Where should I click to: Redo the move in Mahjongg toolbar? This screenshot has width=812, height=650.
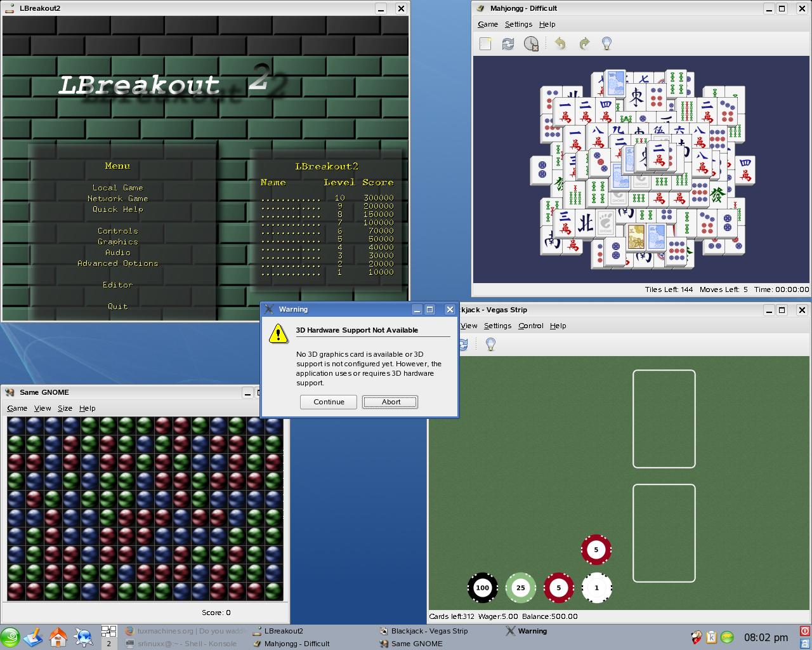(x=584, y=43)
